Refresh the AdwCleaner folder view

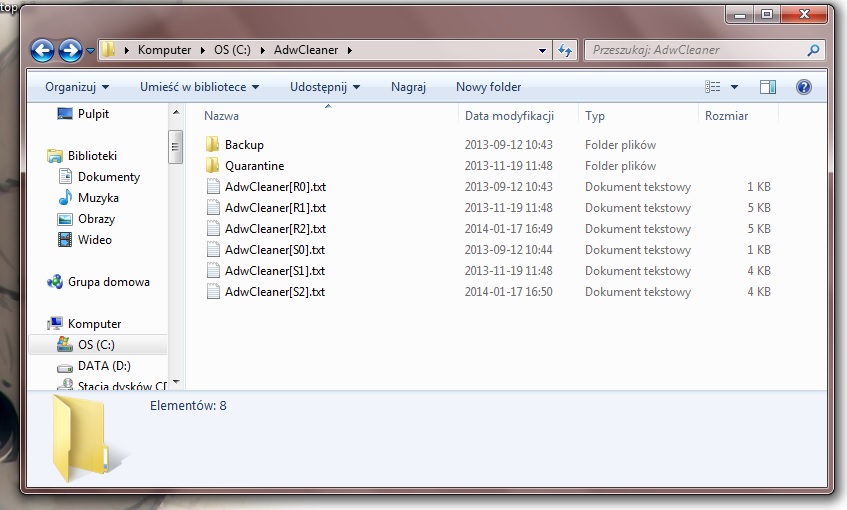coord(565,50)
